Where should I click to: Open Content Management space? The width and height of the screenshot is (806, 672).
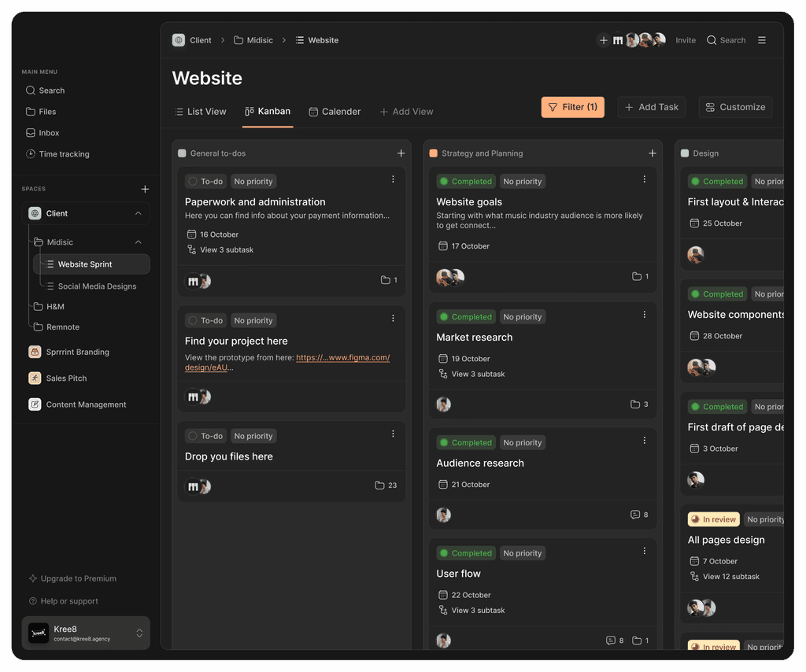click(77, 404)
